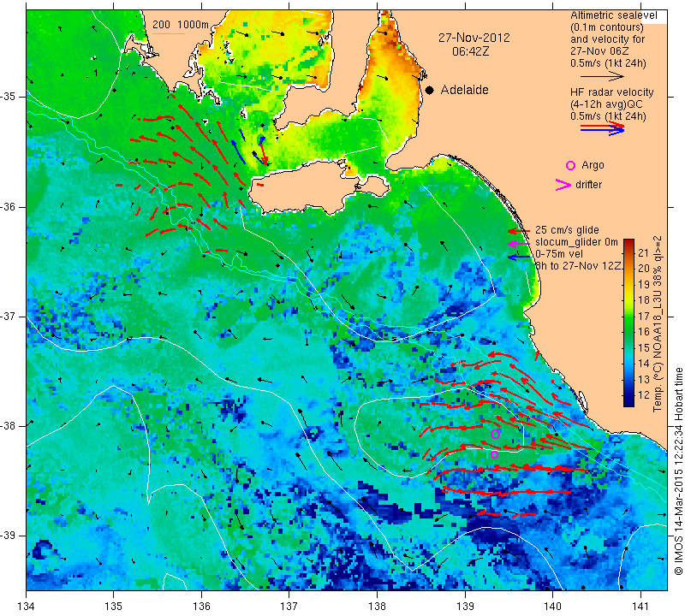Click the temperature color bar scale

pyautogui.click(x=628, y=323)
